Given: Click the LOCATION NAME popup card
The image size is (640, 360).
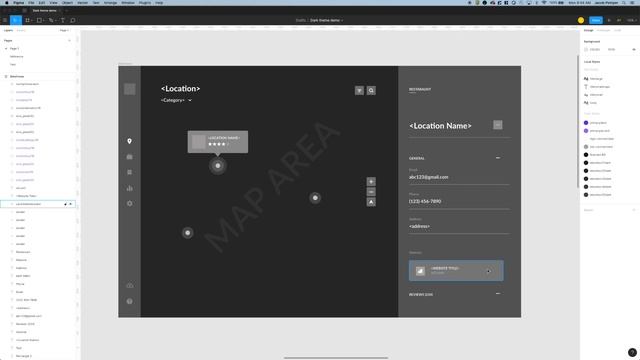Looking at the screenshot, I should pos(218,142).
